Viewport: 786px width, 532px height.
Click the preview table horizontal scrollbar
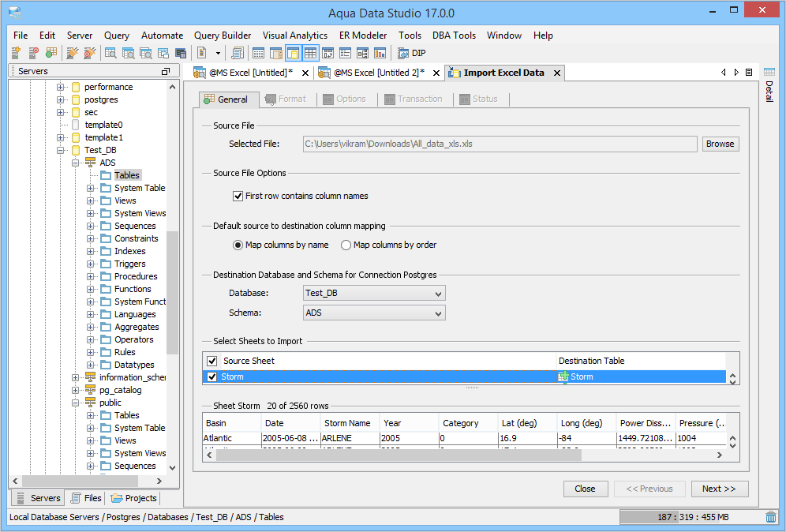399,455
